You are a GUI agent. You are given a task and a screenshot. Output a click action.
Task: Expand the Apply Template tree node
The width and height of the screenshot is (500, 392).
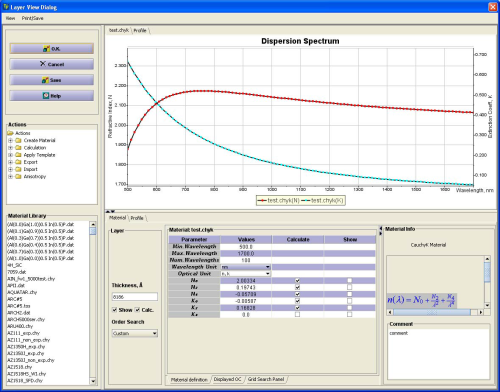pos(10,155)
